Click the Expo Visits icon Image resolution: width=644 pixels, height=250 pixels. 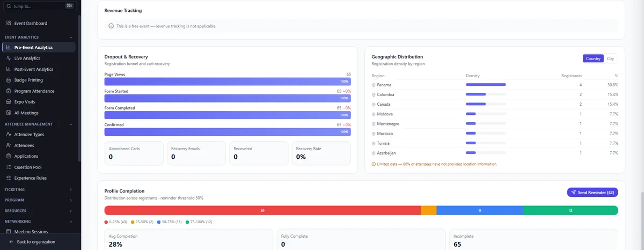9,102
